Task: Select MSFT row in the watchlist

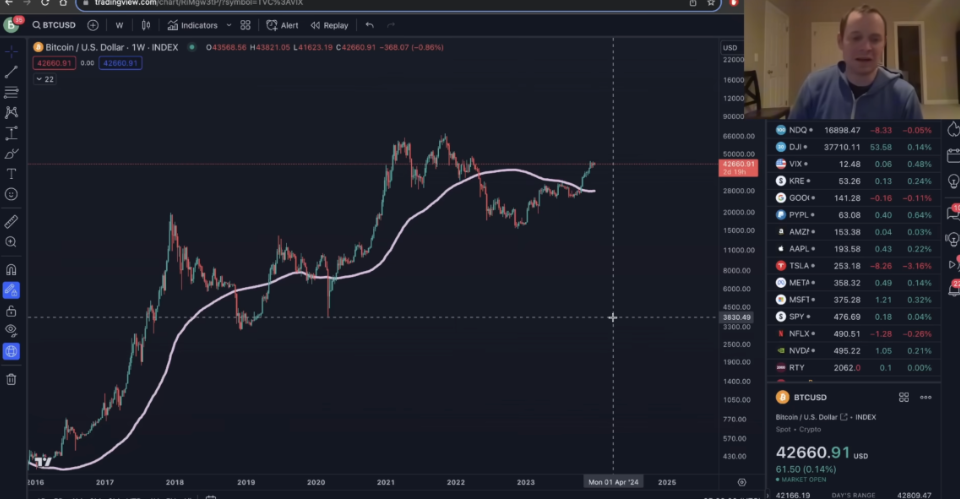Action: (853, 300)
